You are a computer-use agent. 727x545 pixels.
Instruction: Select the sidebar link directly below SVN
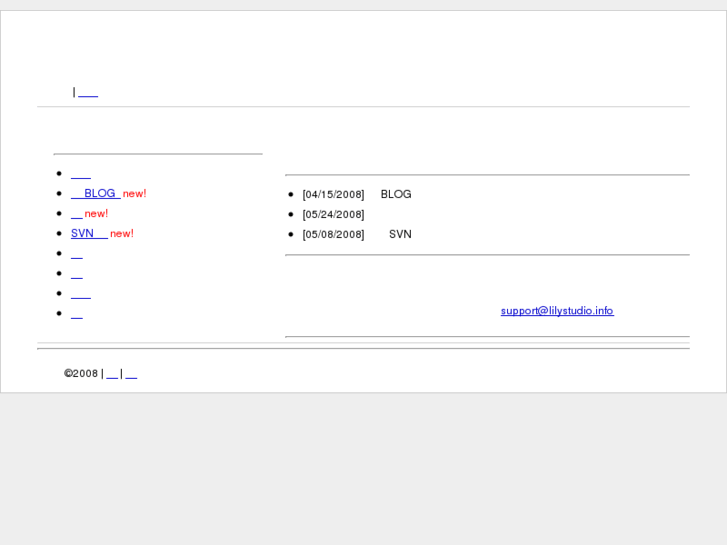click(76, 254)
